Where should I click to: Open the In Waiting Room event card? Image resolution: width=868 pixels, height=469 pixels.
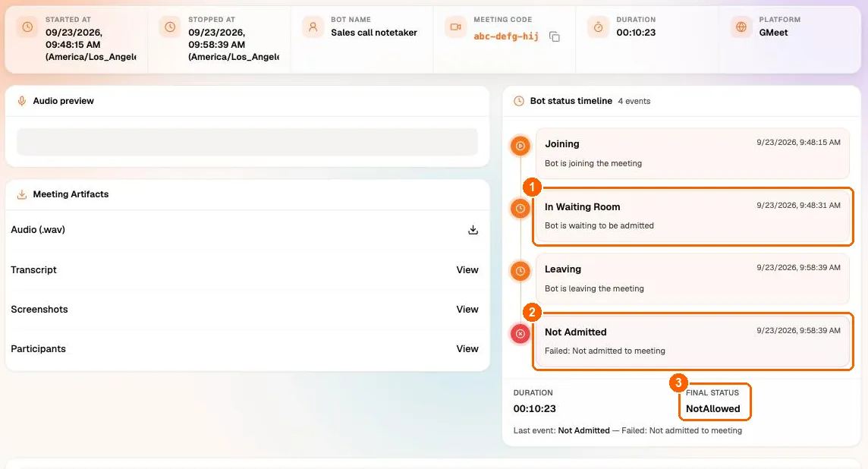(693, 216)
